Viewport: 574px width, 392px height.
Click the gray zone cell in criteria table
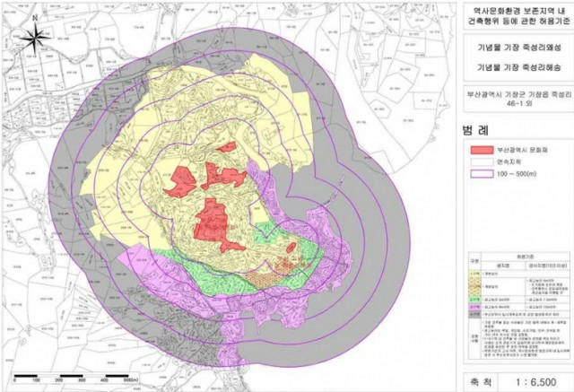point(474,314)
